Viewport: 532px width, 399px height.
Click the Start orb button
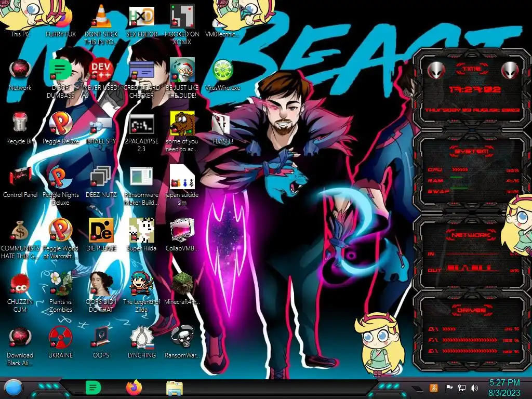click(x=12, y=388)
